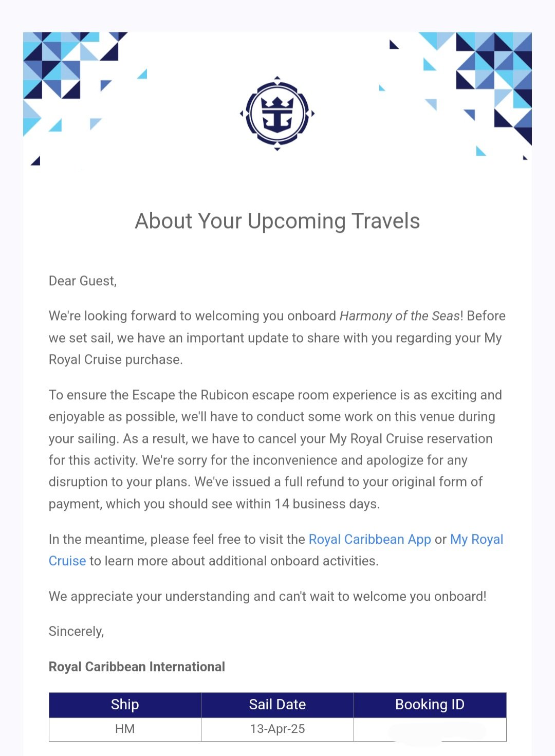Select the Booking ID column header
The image size is (555, 756).
coord(430,705)
